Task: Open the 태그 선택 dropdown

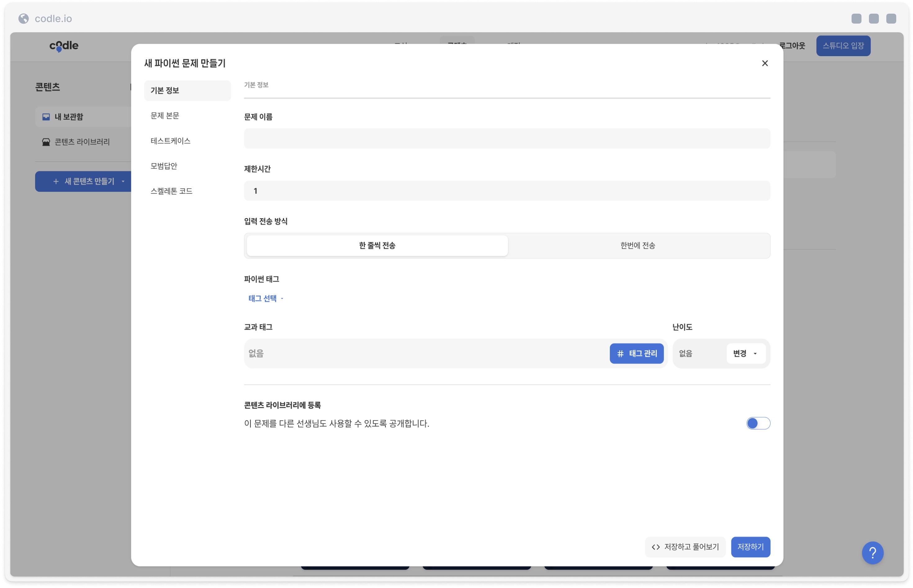Action: (266, 298)
